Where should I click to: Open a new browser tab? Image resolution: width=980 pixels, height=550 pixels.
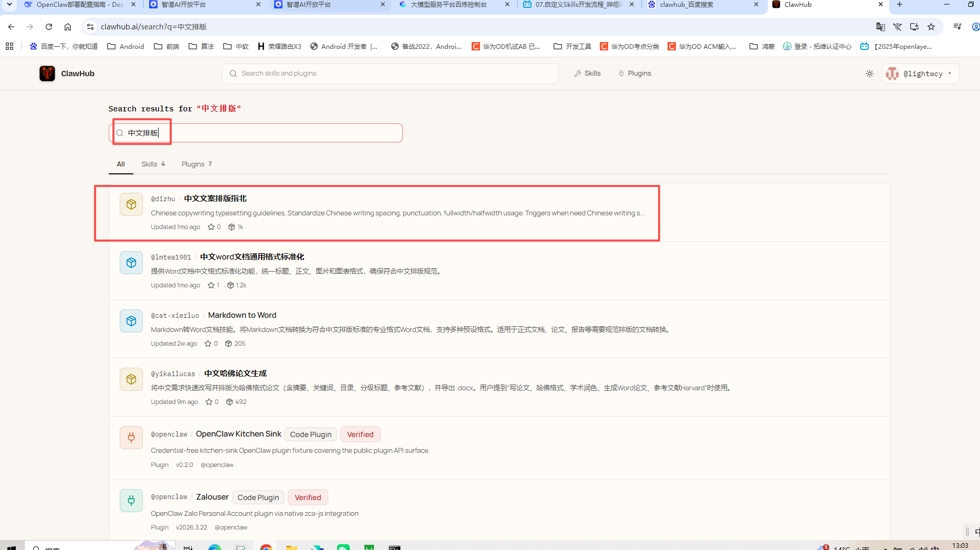click(x=899, y=4)
